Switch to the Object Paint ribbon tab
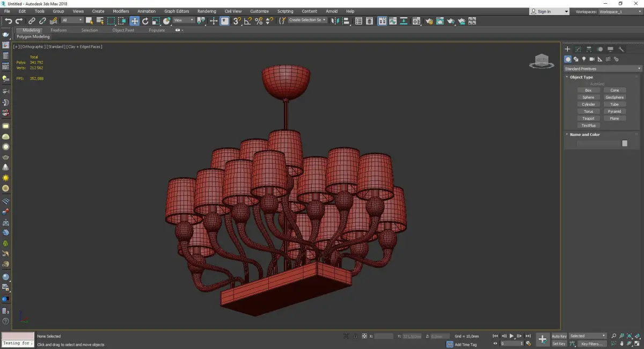This screenshot has width=644, height=349. point(123,30)
